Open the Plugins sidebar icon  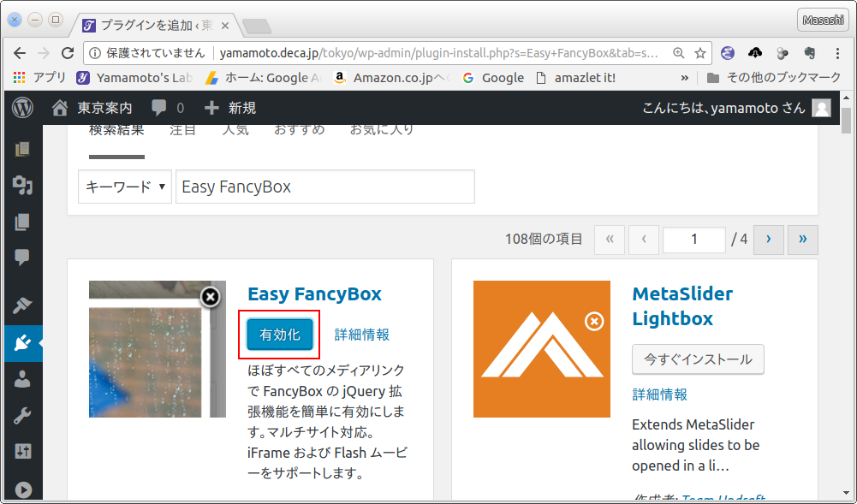(x=22, y=343)
